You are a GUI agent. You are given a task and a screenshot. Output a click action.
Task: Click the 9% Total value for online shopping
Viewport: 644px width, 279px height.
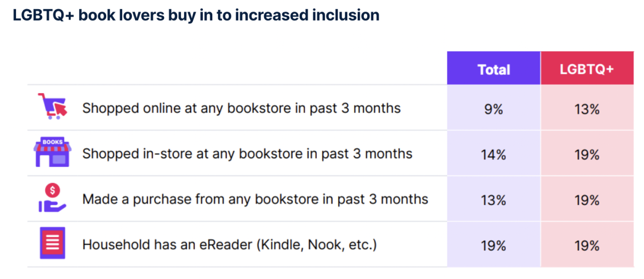click(x=494, y=109)
